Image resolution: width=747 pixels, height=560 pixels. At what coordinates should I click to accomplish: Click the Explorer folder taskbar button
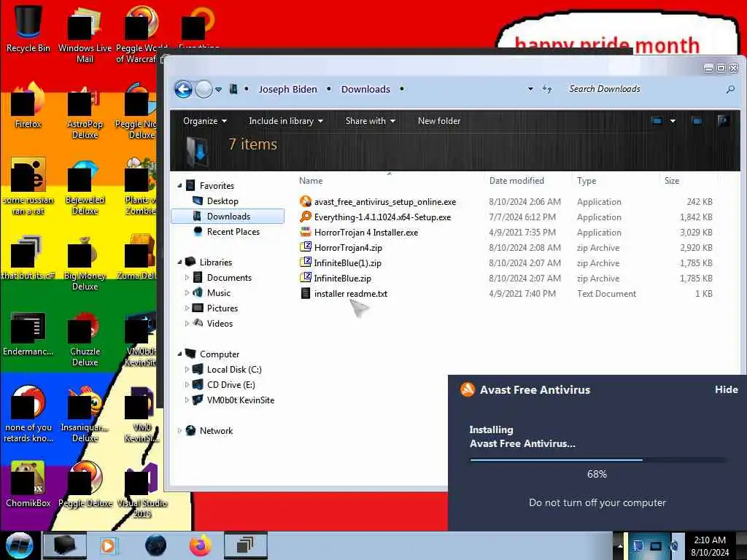[x=65, y=545]
